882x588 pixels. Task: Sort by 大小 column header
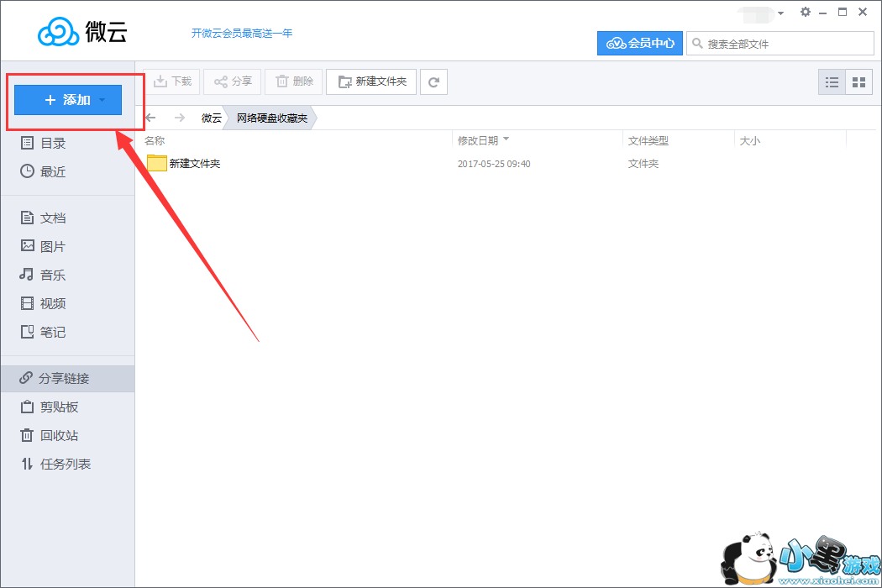pos(750,140)
